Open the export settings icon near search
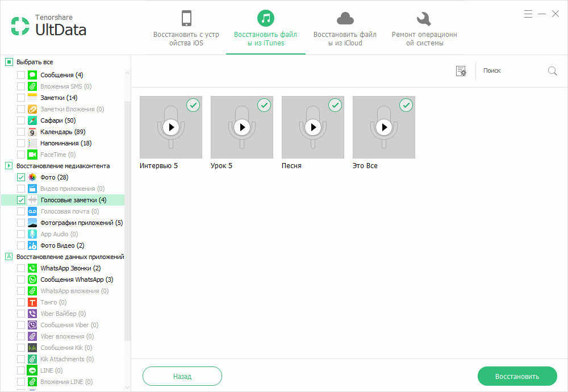Screen dimensions: 568x392 click(461, 71)
